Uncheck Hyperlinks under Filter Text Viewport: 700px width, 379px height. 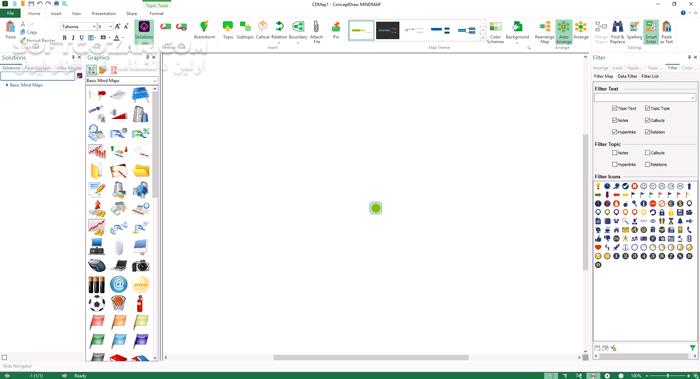(x=615, y=132)
